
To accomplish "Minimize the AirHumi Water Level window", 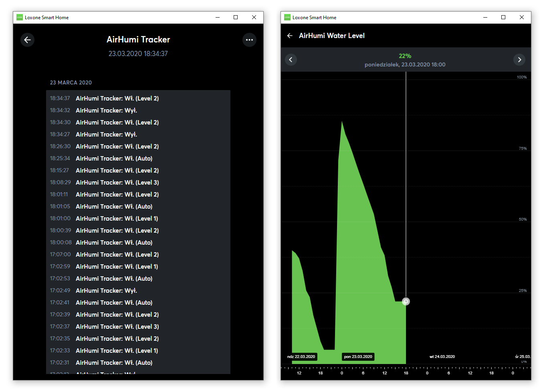I will (485, 17).
